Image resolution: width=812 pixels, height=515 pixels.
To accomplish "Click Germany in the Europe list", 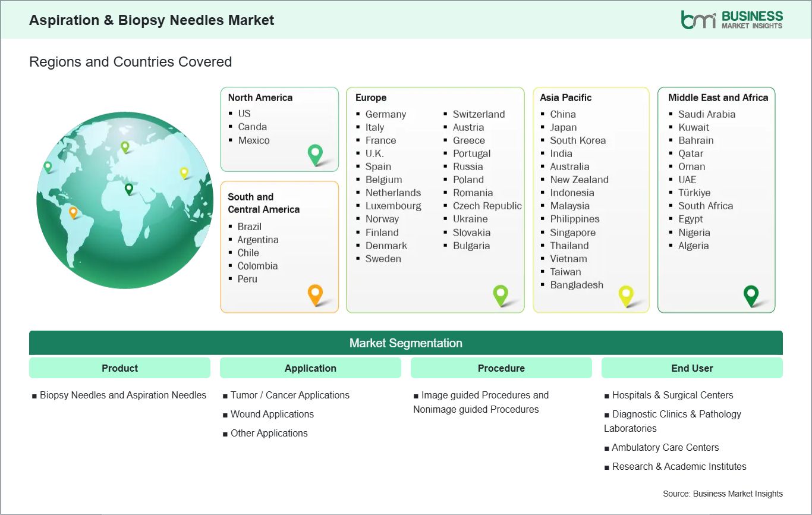I will [x=385, y=114].
